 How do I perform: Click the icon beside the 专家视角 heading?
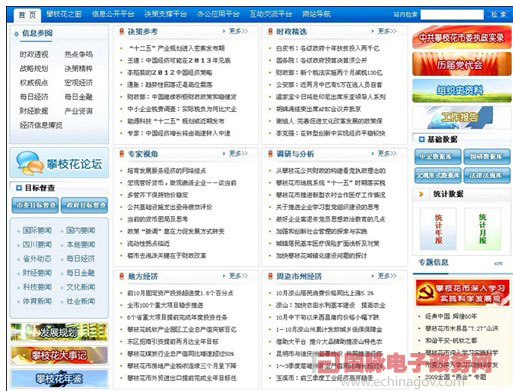tap(122, 154)
